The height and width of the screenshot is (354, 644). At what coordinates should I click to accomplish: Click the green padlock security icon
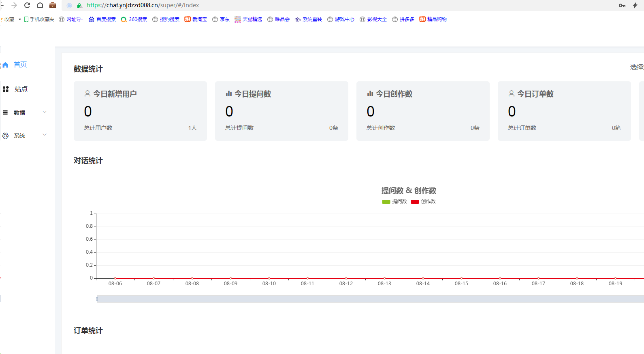pos(80,6)
